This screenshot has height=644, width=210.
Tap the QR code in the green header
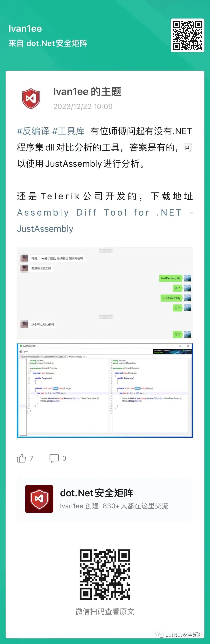187,35
